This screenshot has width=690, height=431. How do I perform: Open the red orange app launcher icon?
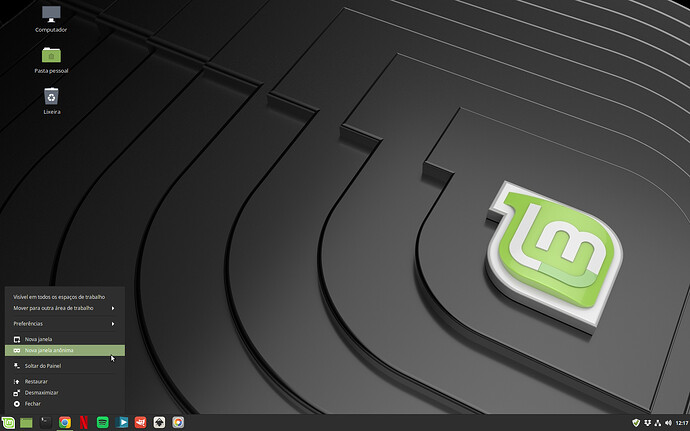click(x=140, y=423)
